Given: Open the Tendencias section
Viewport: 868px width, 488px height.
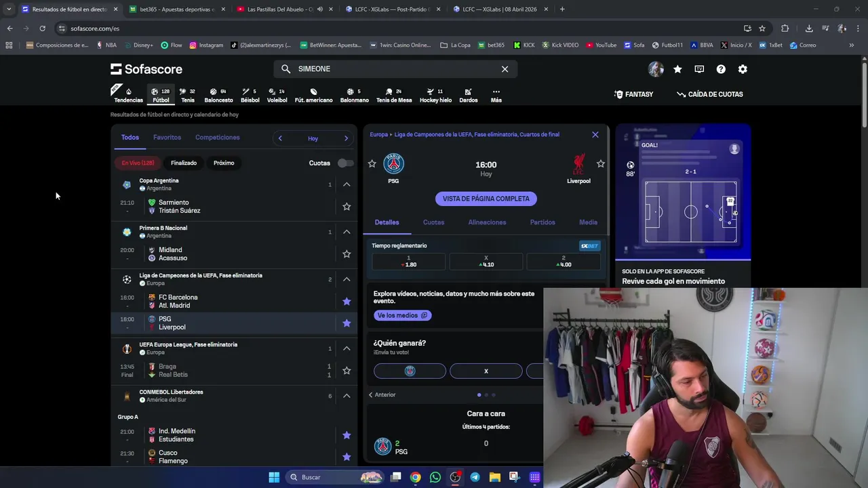Looking at the screenshot, I should pos(128,95).
